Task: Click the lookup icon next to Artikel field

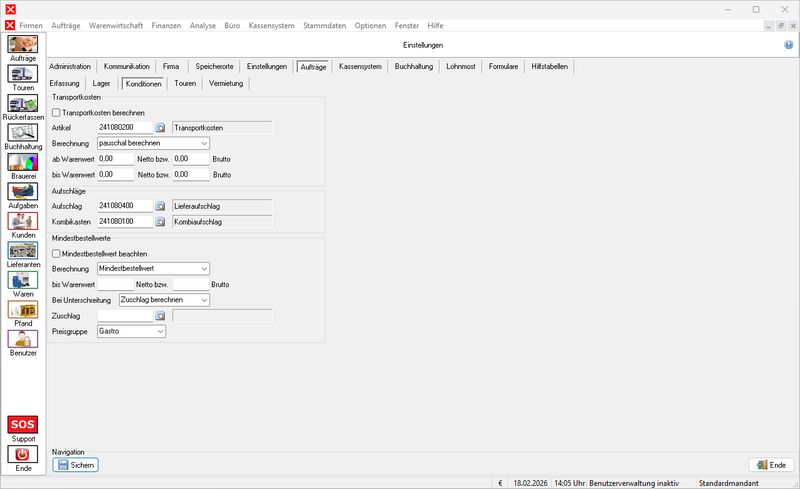Action: 160,128
